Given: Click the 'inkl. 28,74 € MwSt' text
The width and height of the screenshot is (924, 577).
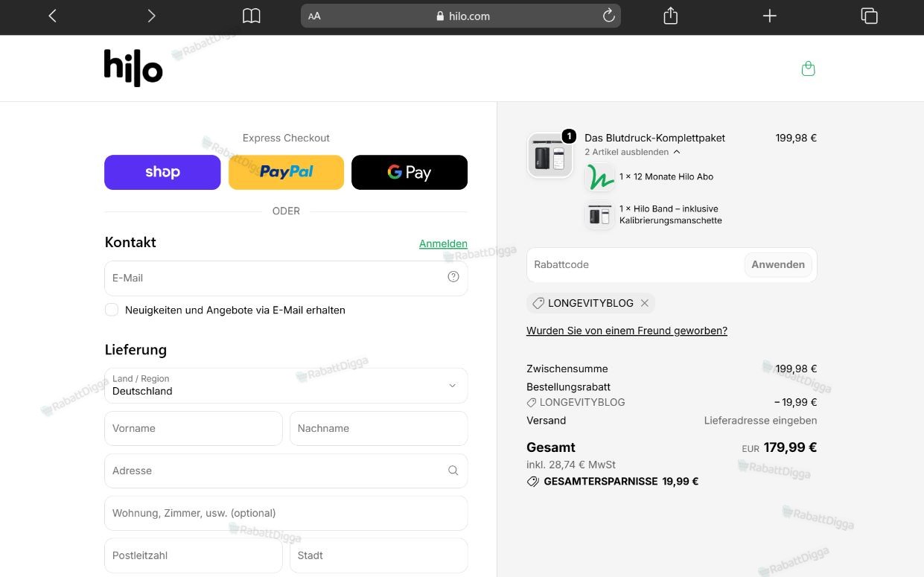Looking at the screenshot, I should coord(571,465).
